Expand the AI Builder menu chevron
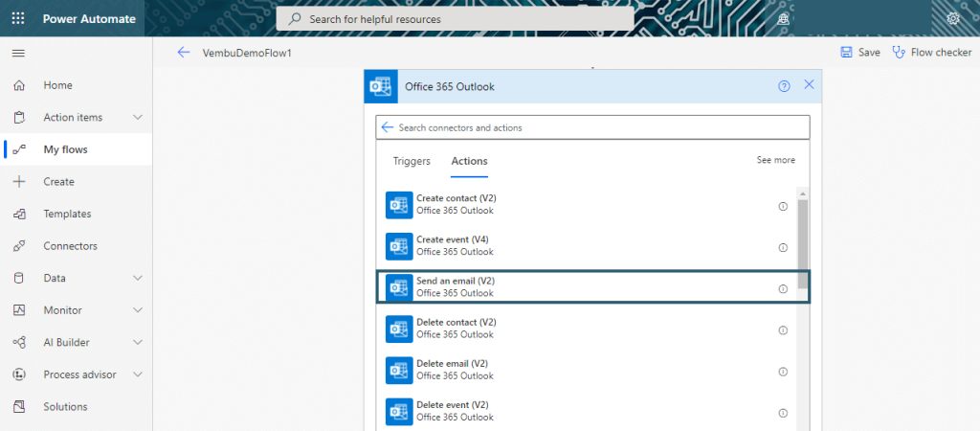980x431 pixels. click(x=138, y=342)
